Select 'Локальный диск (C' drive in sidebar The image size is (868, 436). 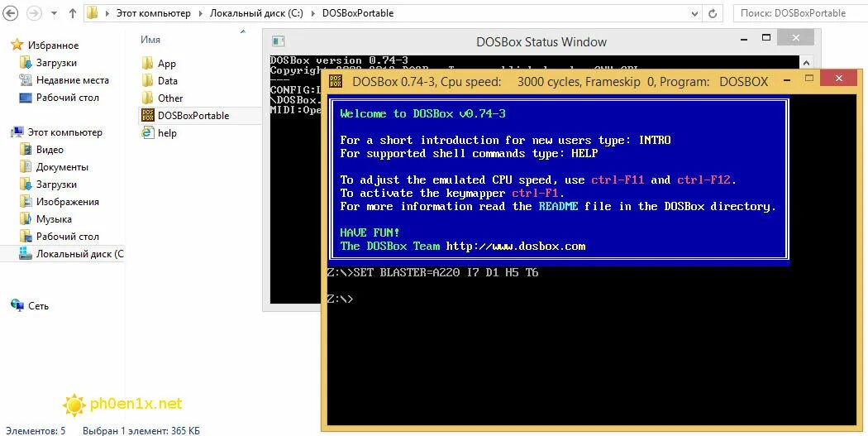[x=79, y=254]
